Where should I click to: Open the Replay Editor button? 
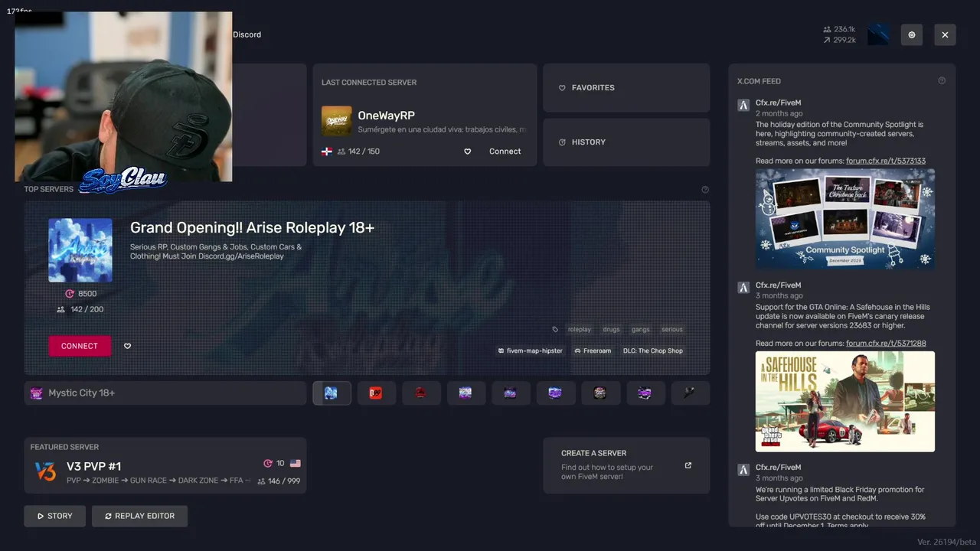(x=139, y=516)
